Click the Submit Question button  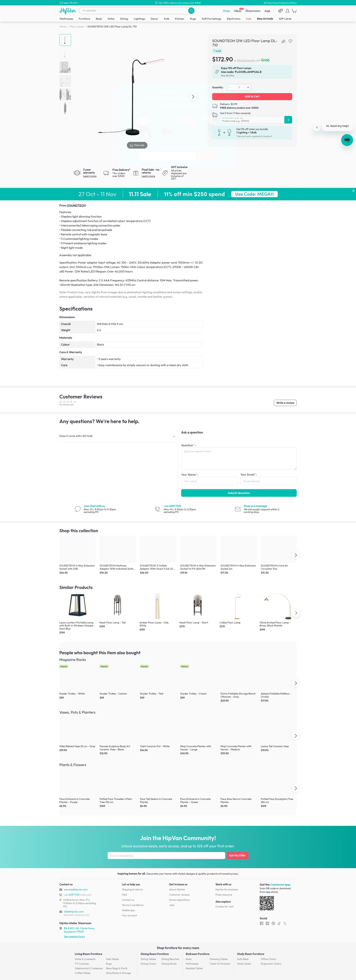[239, 493]
